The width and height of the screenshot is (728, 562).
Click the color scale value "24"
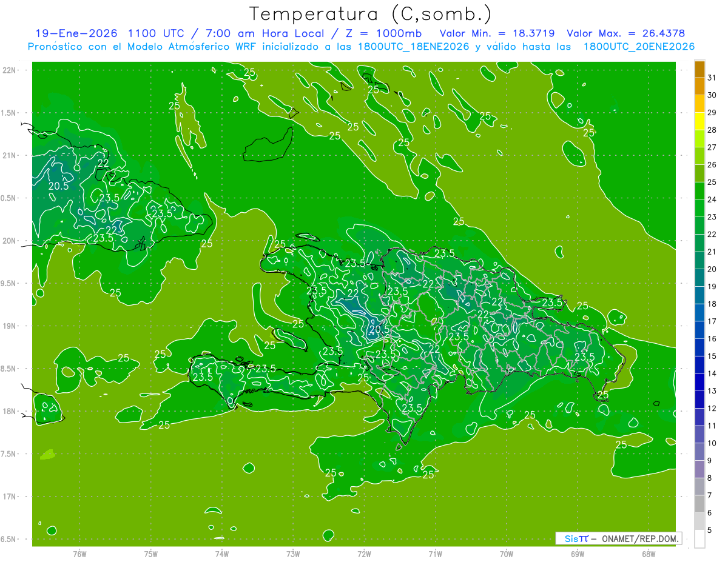click(712, 199)
